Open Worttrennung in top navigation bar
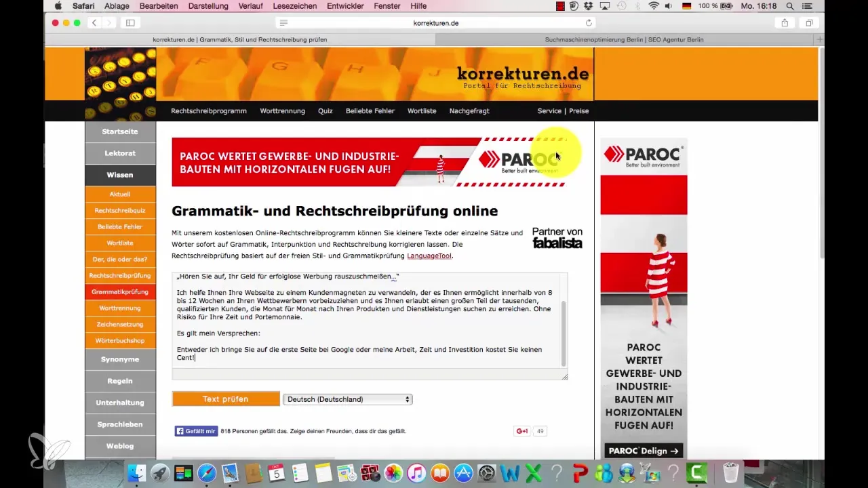868x488 pixels. [282, 110]
